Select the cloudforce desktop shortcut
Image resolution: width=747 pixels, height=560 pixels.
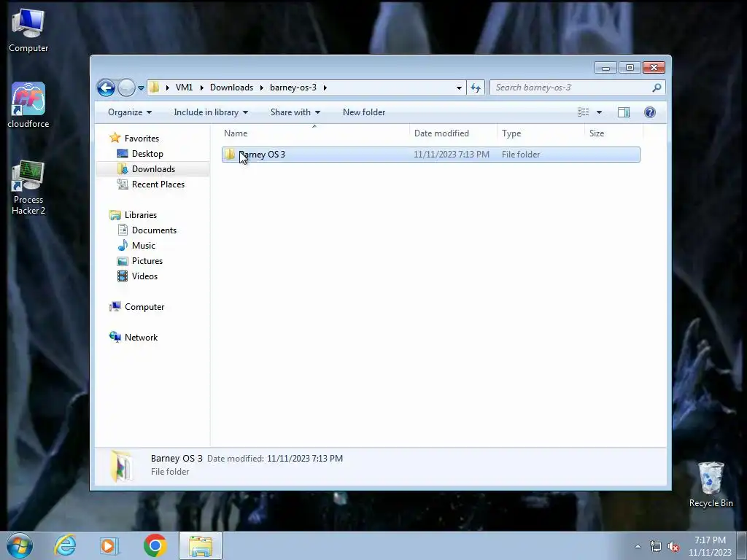click(x=28, y=105)
